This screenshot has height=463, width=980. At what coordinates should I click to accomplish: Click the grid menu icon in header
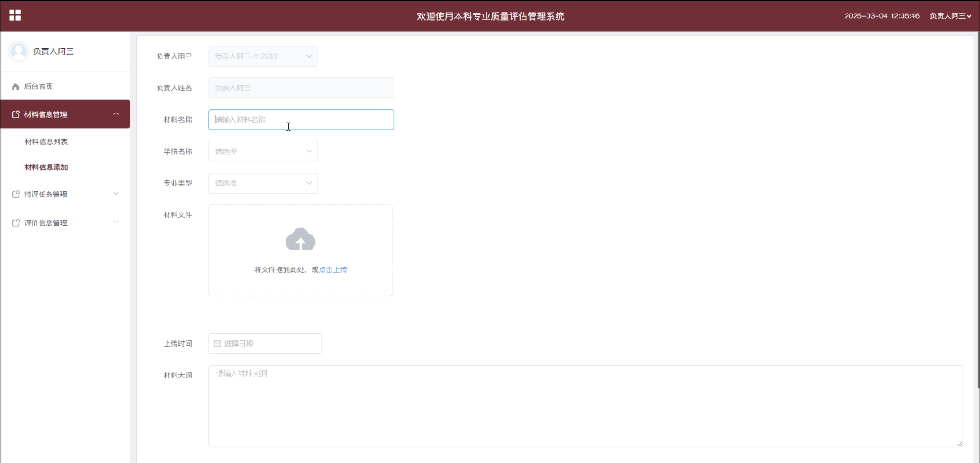(x=15, y=15)
